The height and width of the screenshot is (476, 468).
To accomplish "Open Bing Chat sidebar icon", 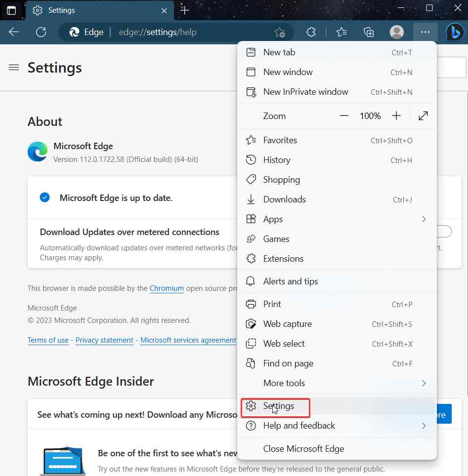I will [454, 32].
